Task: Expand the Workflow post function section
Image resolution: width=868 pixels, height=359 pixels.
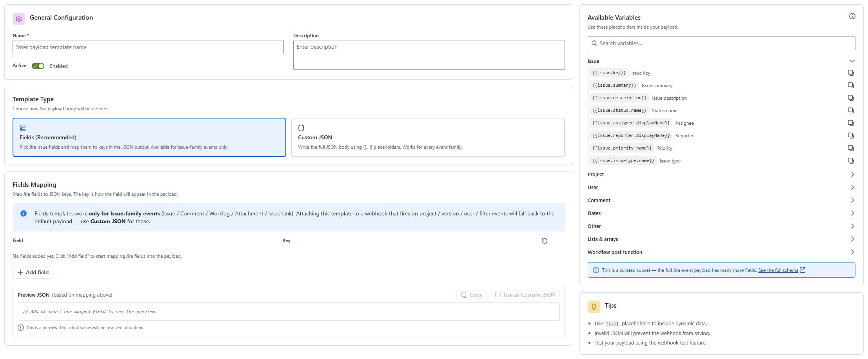Action: pos(721,252)
